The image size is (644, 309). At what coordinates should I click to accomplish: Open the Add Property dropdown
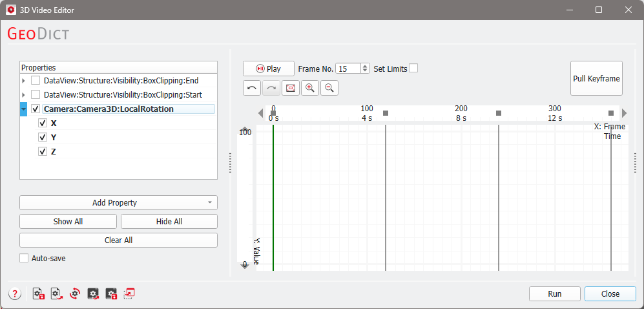click(x=118, y=202)
